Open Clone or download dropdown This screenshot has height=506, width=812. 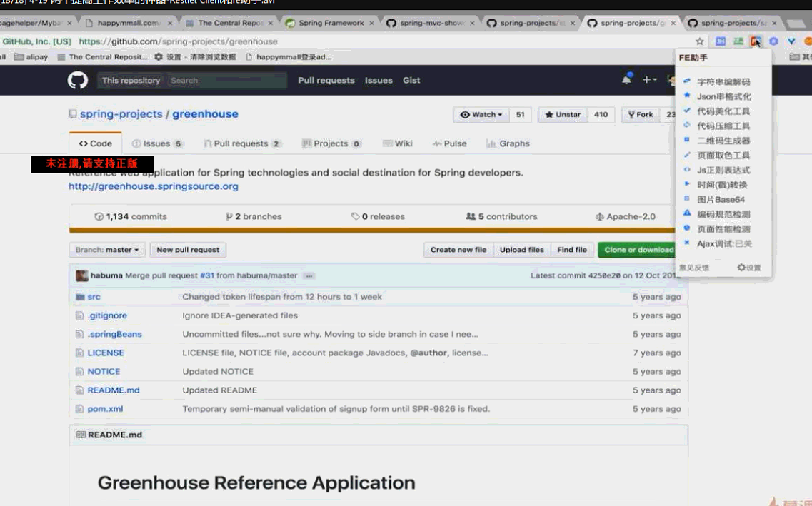tap(637, 249)
